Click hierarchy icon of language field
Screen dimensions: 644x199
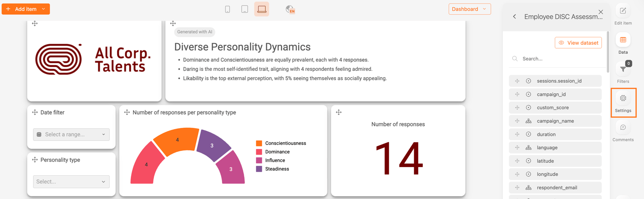pyautogui.click(x=528, y=148)
